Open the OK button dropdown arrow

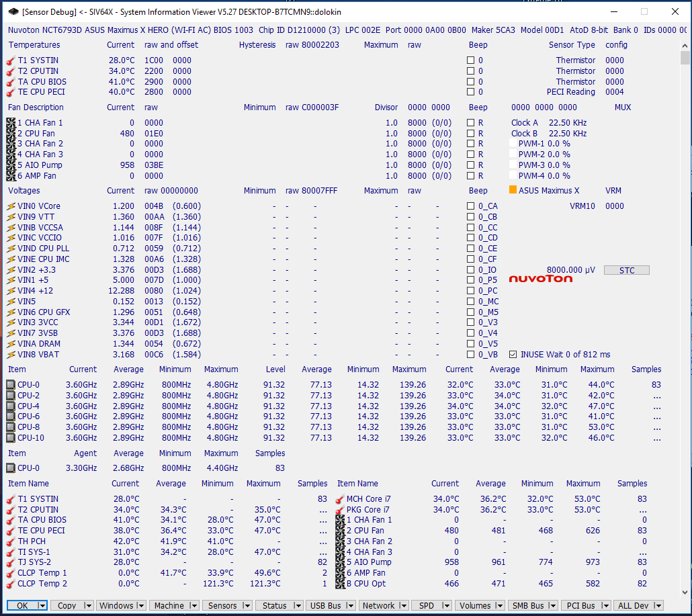pos(42,606)
